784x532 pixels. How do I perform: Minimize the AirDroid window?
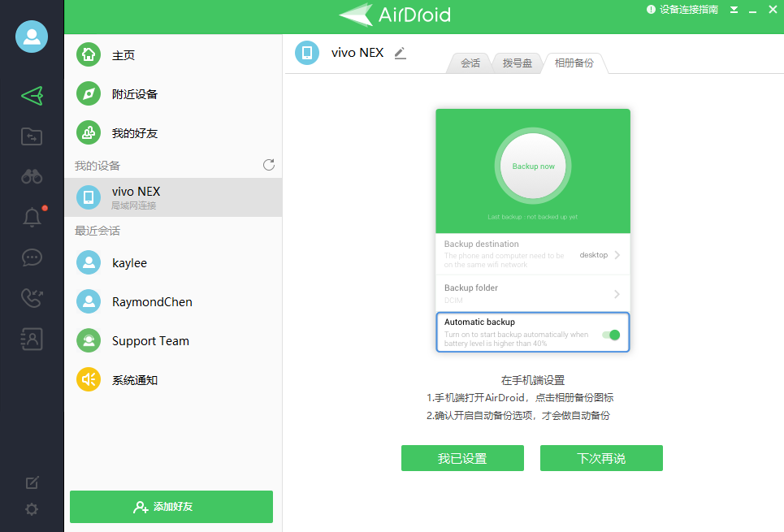click(752, 10)
